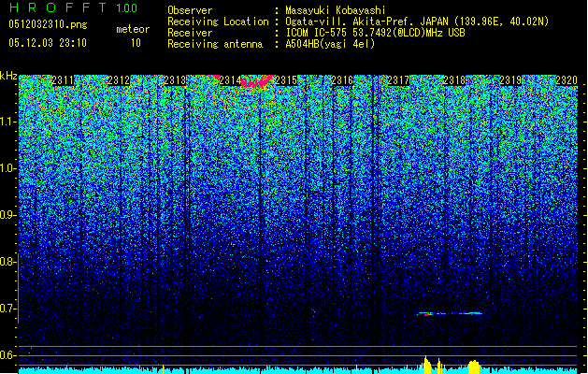Click the 1.0 kHz axis tick label
This screenshot has width=588, height=374.
tap(7, 168)
